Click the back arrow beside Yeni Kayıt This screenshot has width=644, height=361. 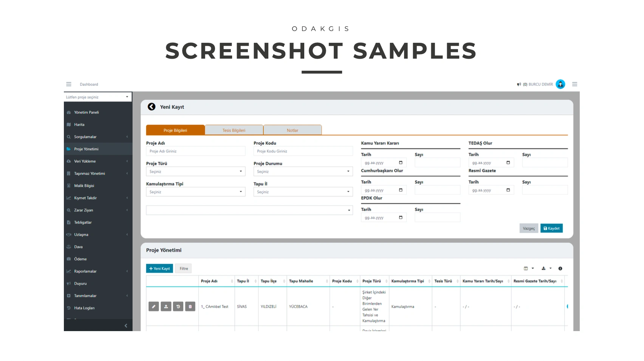(x=152, y=107)
